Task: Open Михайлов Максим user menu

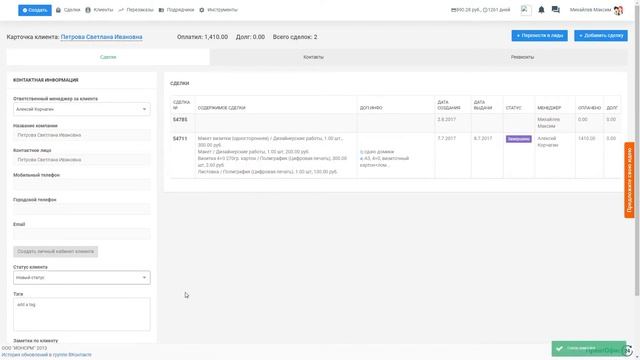Action: point(590,10)
